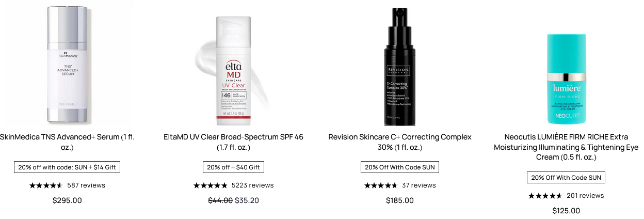Click the Neocutis eye cream star rating
The image size is (644, 219).
point(544,196)
